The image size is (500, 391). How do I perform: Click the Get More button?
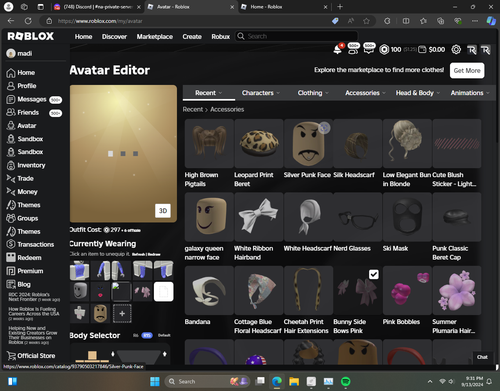[467, 71]
